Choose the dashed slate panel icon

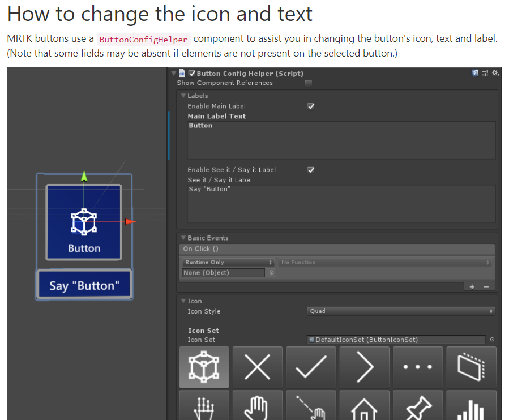point(471,367)
